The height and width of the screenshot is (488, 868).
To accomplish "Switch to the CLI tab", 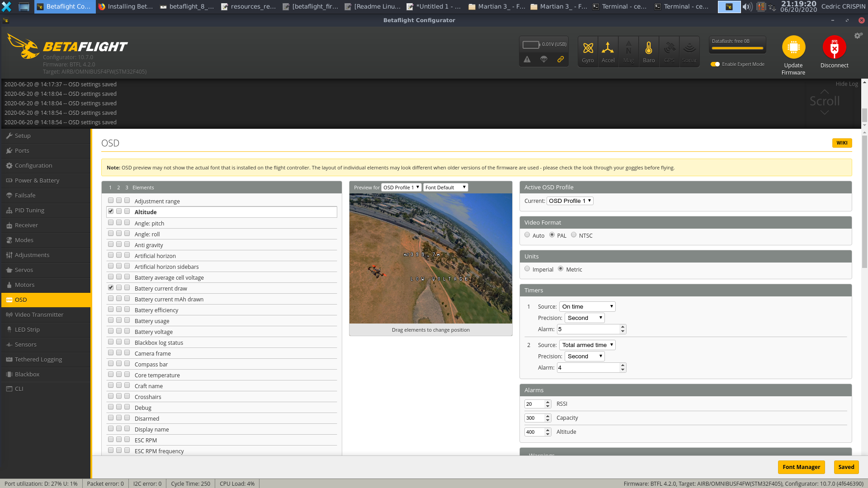I will (x=19, y=389).
